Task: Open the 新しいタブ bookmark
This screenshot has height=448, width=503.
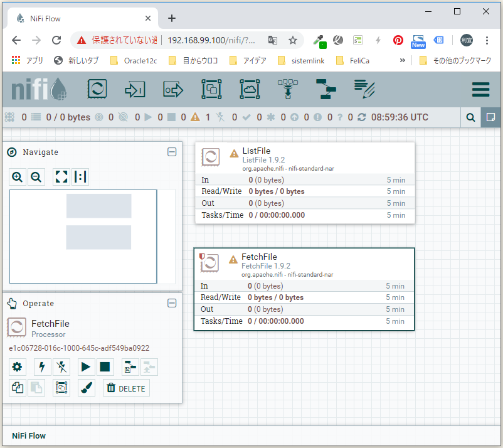Action: [x=76, y=61]
